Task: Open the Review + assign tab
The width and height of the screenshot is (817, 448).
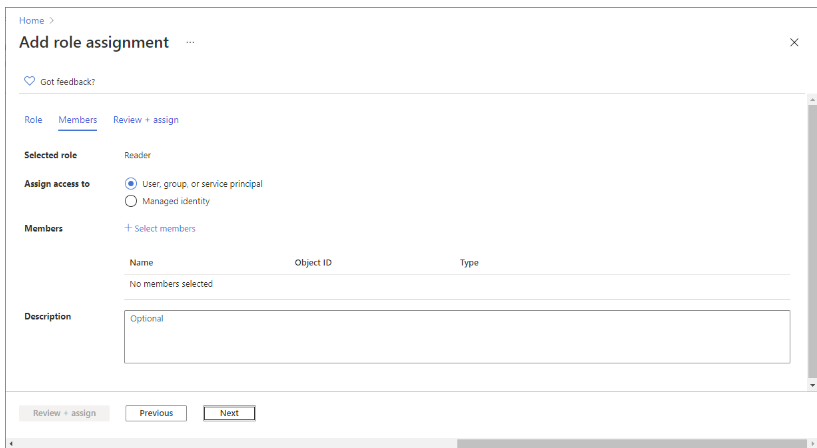Action: (146, 120)
